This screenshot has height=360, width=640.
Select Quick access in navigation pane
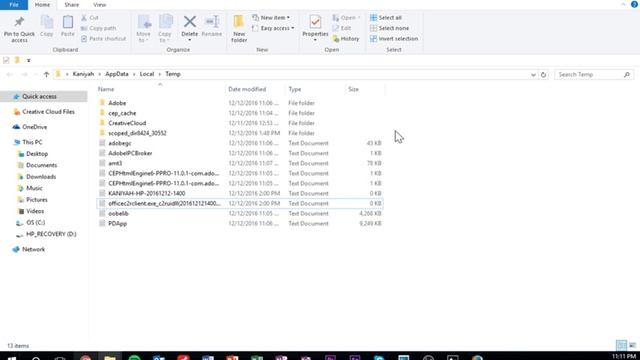point(44,97)
